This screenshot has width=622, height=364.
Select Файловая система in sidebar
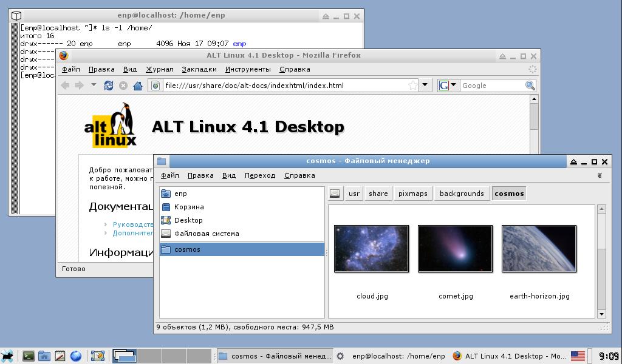(x=242, y=234)
